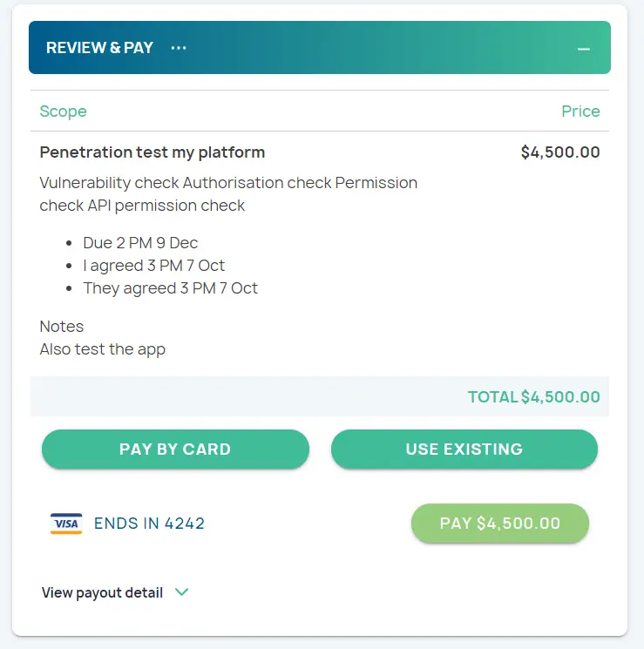Screen dimensions: 644x649
Task: Click the Price column header
Action: click(580, 112)
